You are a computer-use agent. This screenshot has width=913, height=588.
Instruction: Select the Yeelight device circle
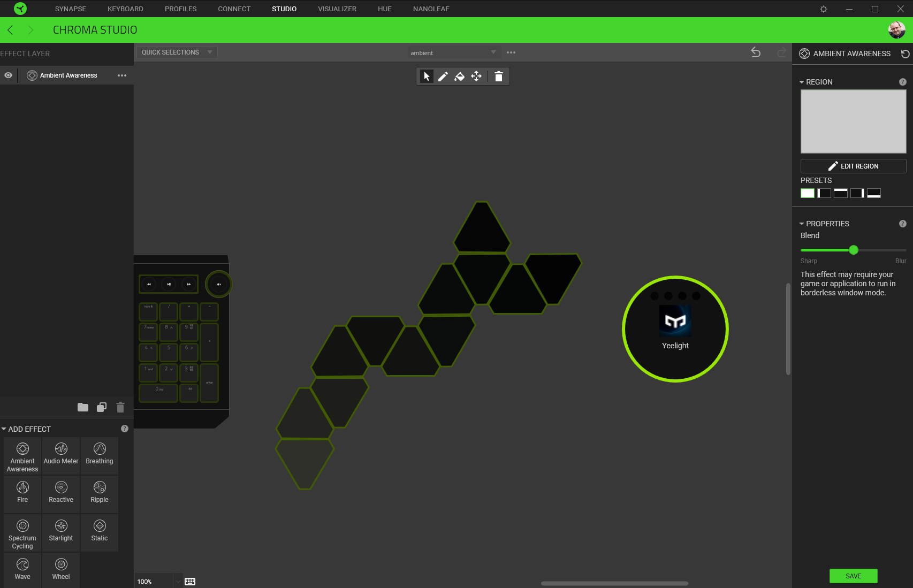click(675, 329)
